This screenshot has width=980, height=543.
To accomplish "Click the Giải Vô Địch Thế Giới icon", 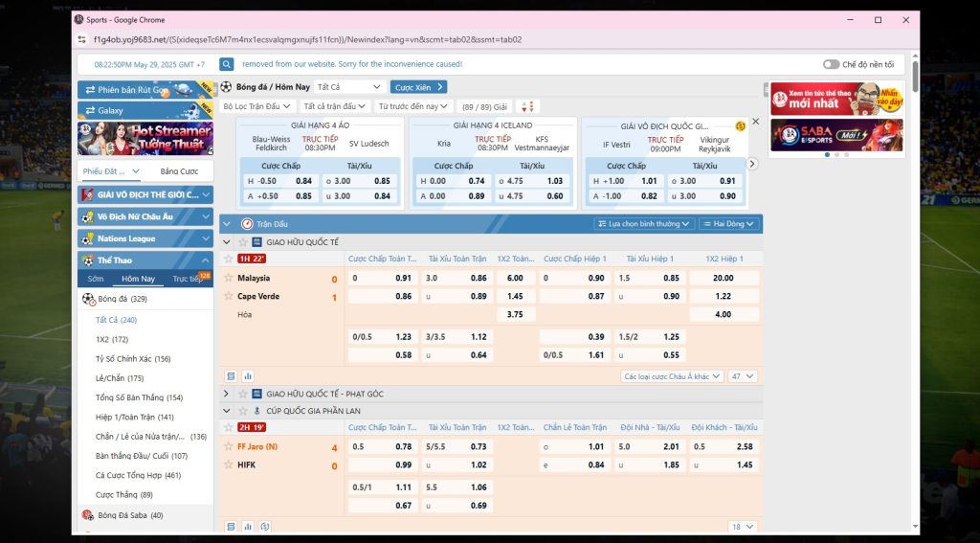I will coord(88,194).
